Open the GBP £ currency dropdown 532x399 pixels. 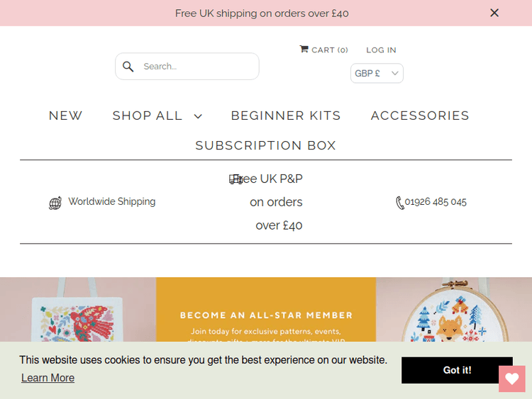[x=377, y=73]
